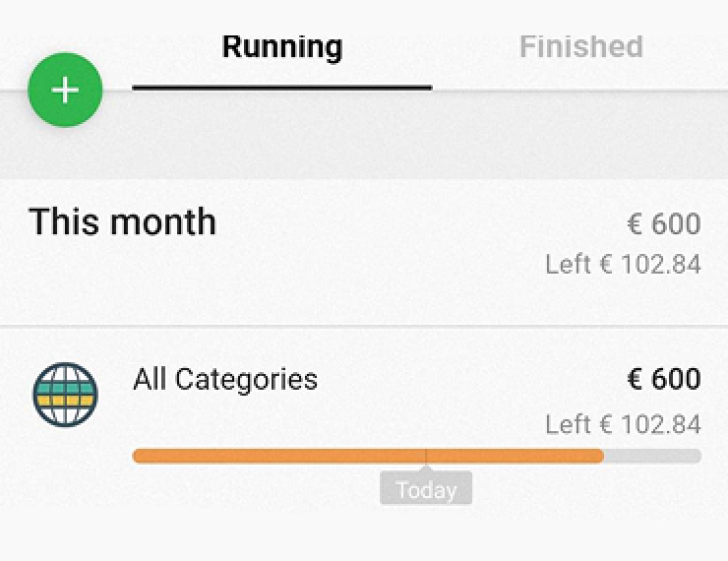Select the Running tab
728x561 pixels.
(x=282, y=46)
